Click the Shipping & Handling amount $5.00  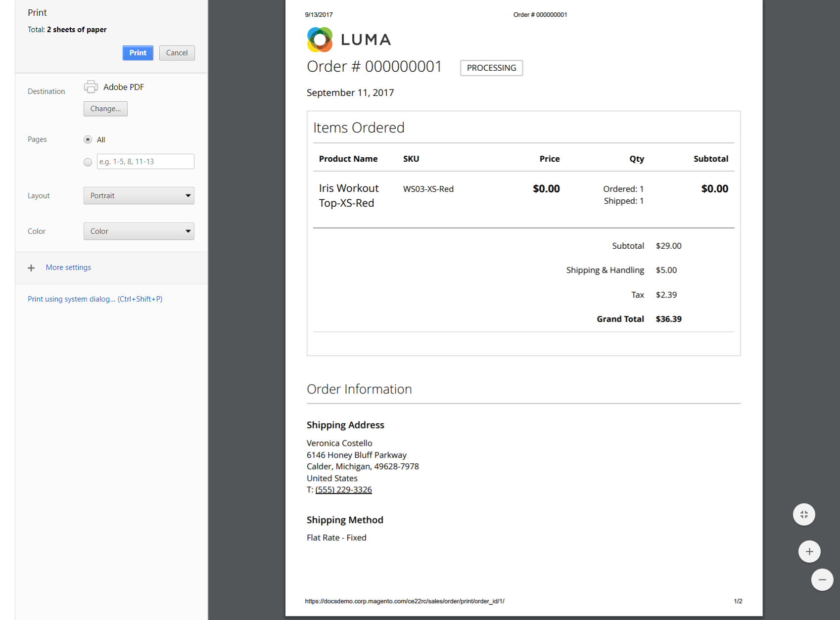pyautogui.click(x=666, y=270)
